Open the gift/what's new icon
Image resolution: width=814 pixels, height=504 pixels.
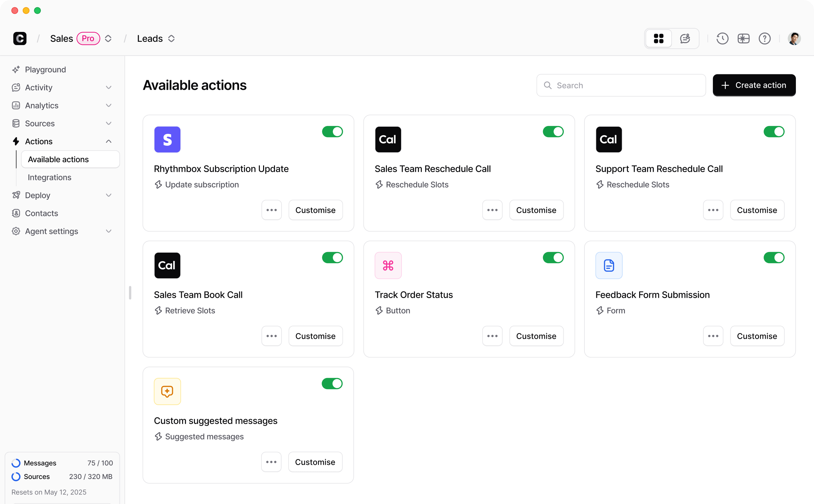point(743,38)
